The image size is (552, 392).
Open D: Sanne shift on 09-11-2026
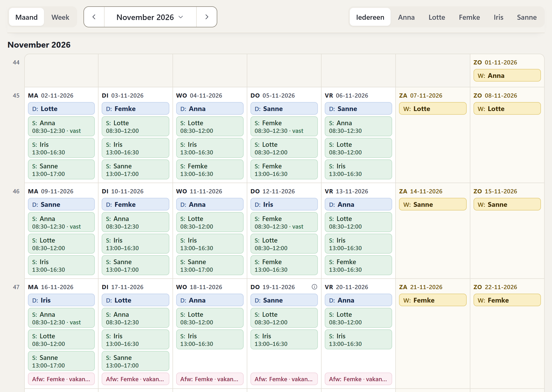[x=61, y=204]
